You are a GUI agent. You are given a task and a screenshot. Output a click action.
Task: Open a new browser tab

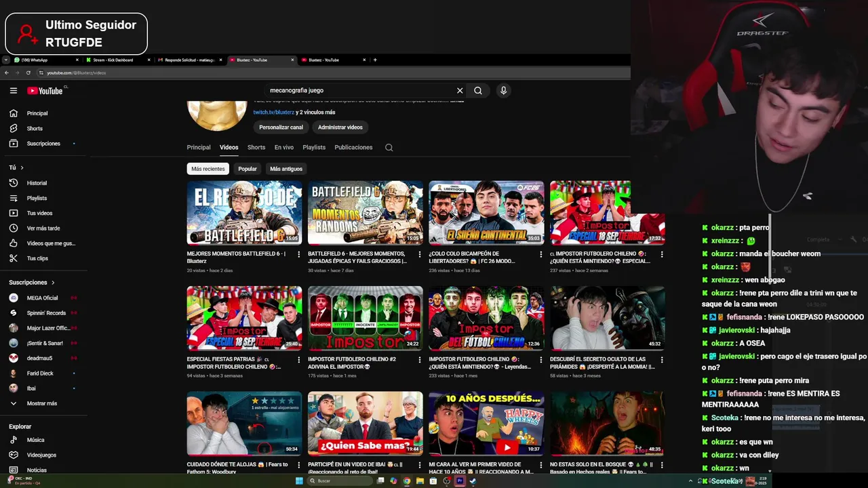(375, 60)
